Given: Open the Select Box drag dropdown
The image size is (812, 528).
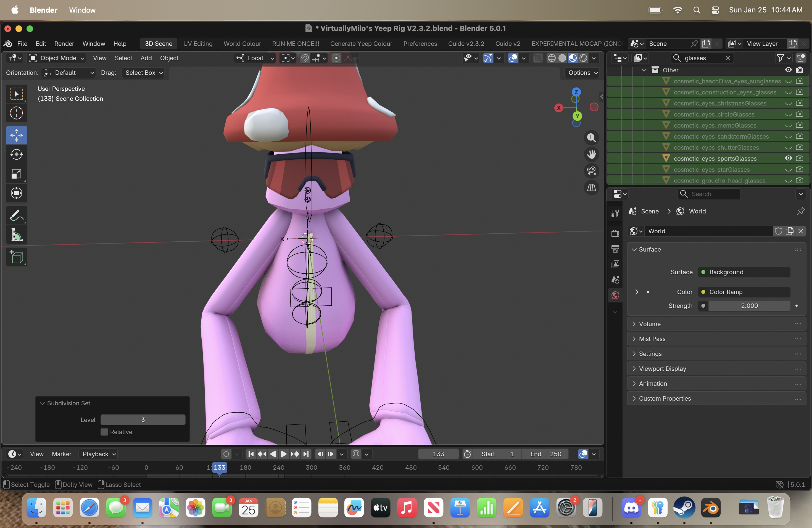Looking at the screenshot, I should click(x=144, y=73).
